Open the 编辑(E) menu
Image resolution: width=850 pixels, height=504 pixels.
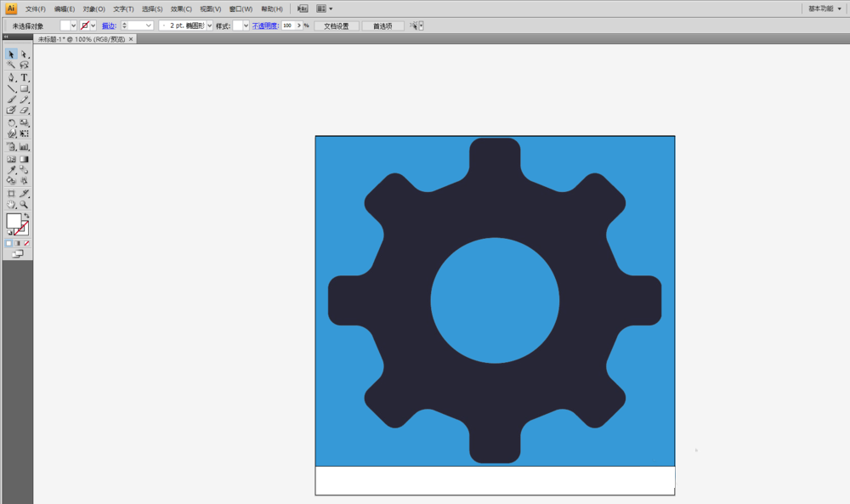[x=65, y=9]
